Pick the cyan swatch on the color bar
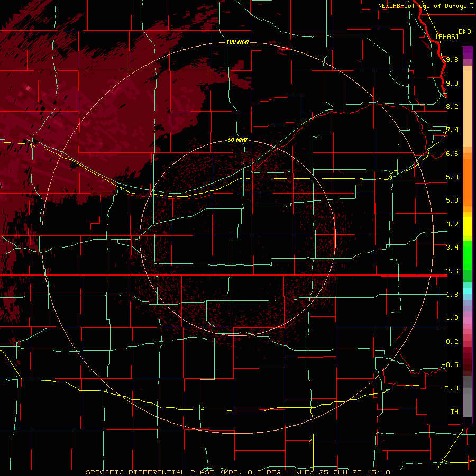The image size is (476, 476). tap(467, 290)
